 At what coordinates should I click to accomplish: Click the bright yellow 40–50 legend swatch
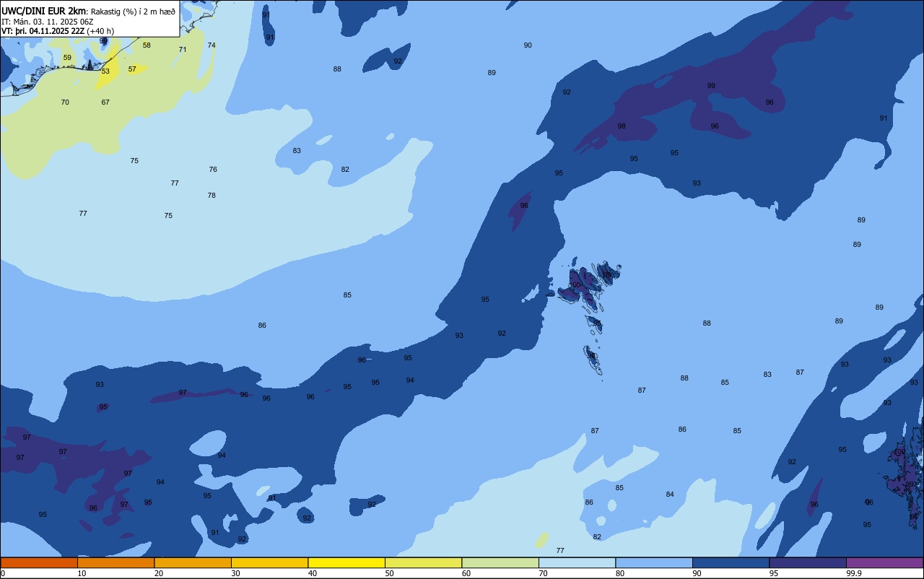click(346, 562)
